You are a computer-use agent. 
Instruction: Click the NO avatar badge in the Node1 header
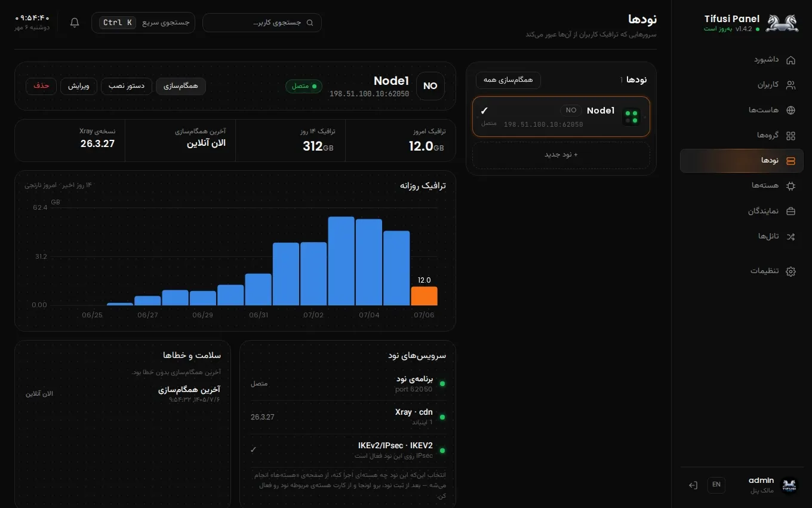[430, 86]
